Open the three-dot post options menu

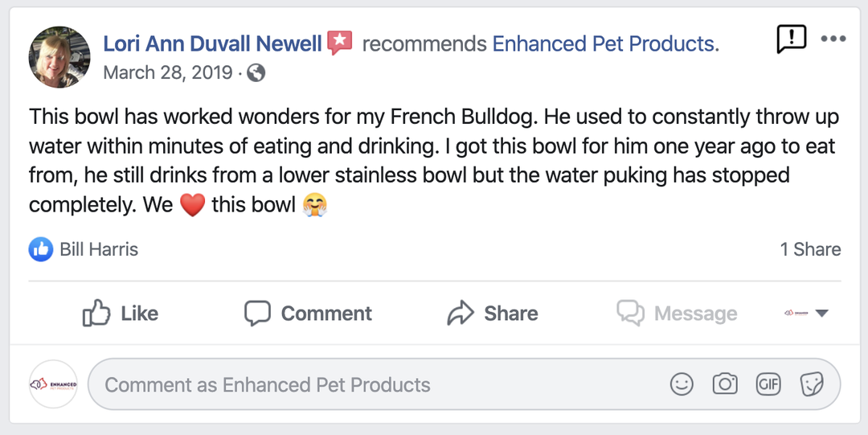click(x=833, y=39)
